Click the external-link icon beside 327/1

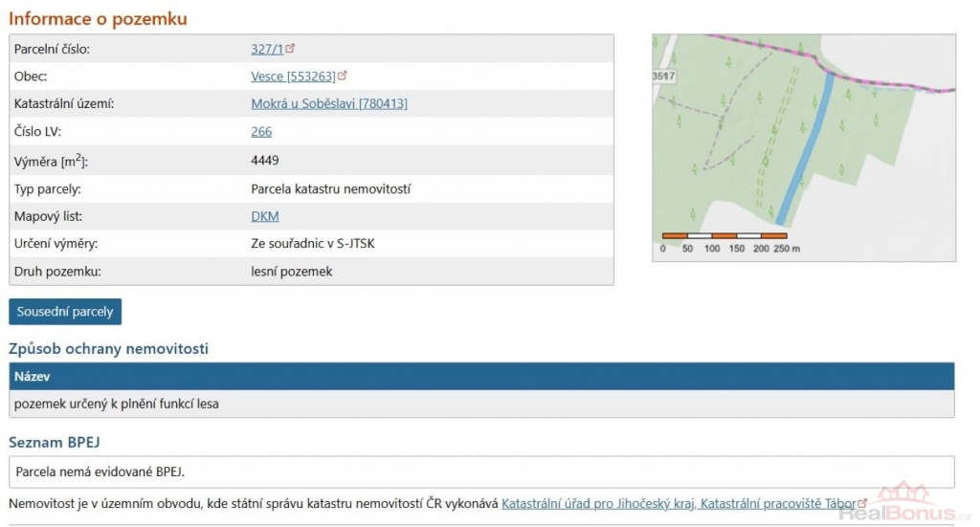pos(291,48)
